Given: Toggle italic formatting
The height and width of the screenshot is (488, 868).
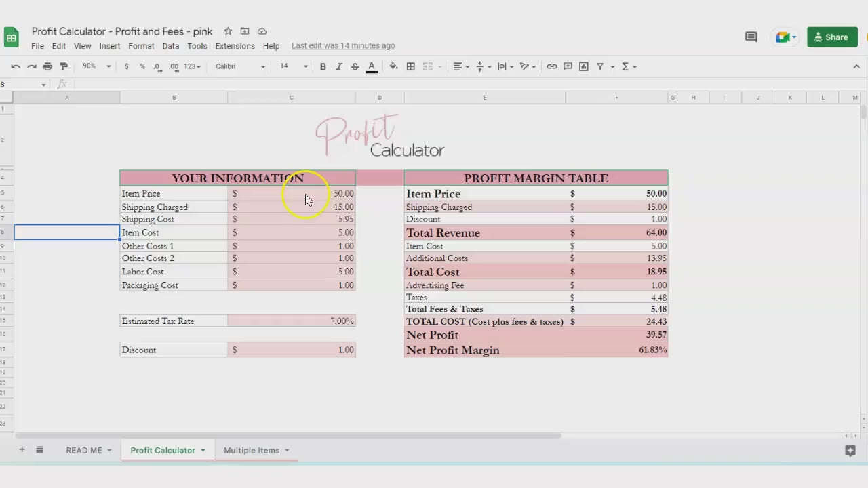Looking at the screenshot, I should coord(338,66).
